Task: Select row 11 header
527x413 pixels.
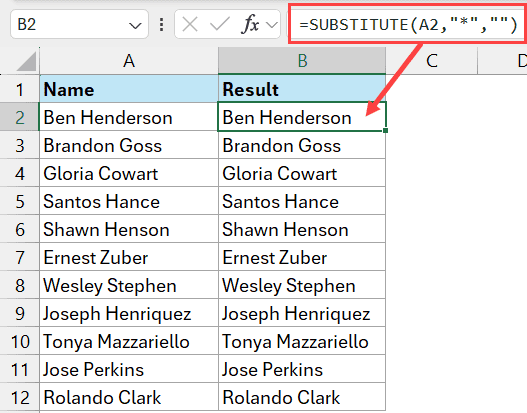Action: pyautogui.click(x=19, y=369)
